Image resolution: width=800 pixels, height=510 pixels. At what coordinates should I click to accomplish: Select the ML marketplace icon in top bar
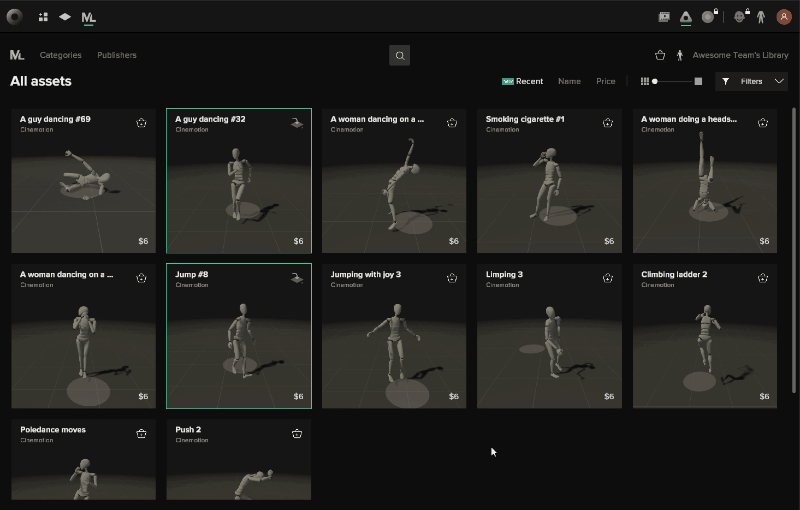(88, 17)
